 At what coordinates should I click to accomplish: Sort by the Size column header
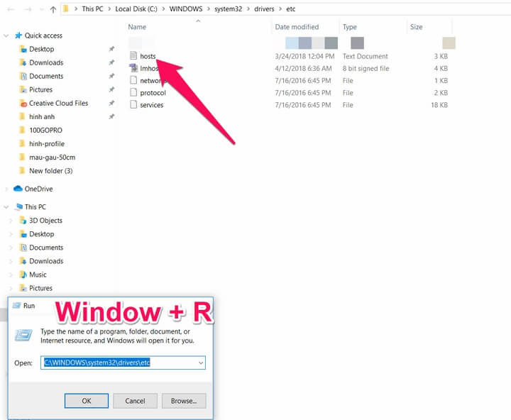[416, 27]
